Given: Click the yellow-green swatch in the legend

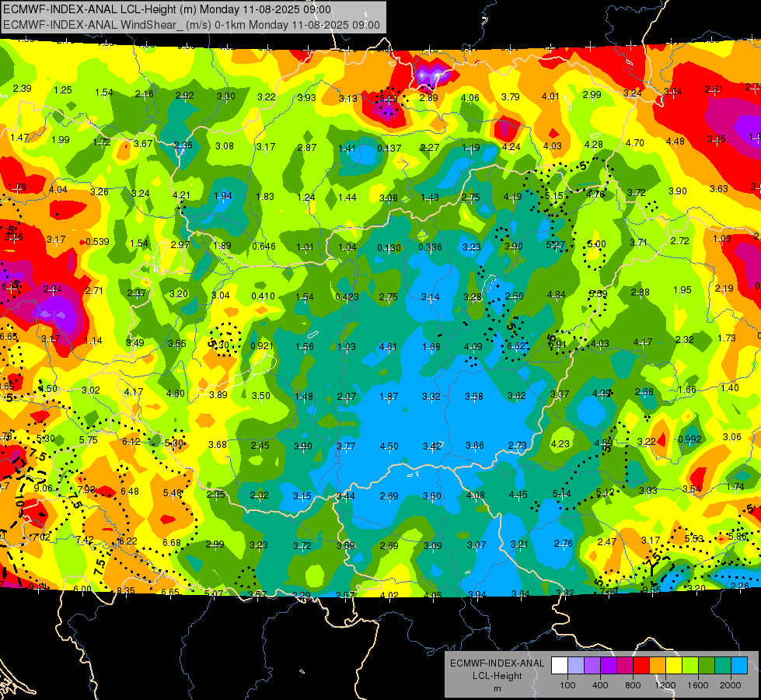Looking at the screenshot, I should (x=690, y=666).
